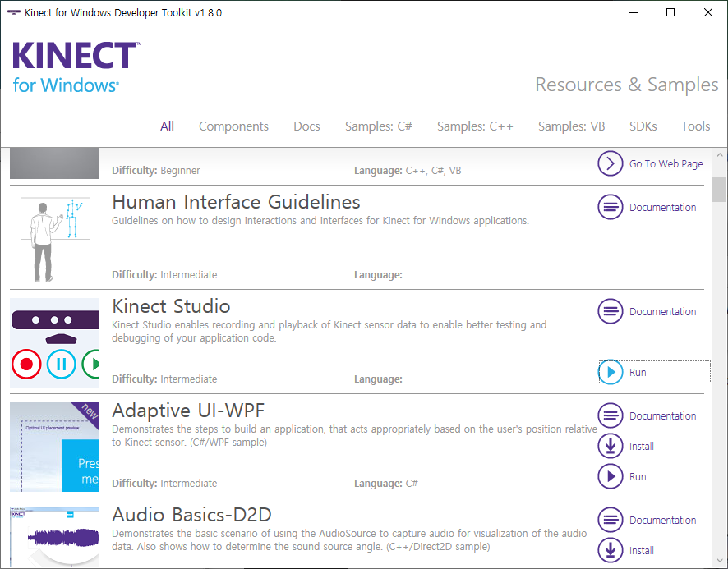Click Documentation text for Human Interface Guidelines
This screenshot has width=728, height=569.
(x=662, y=208)
